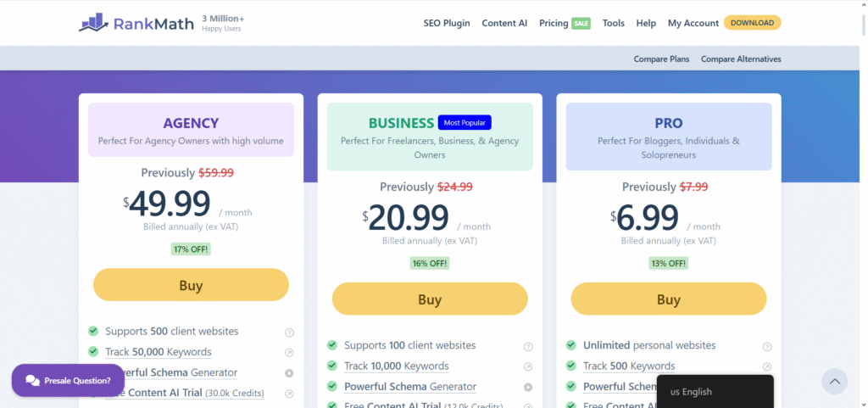868x408 pixels.
Task: Go to the Pricing page
Action: tap(554, 23)
